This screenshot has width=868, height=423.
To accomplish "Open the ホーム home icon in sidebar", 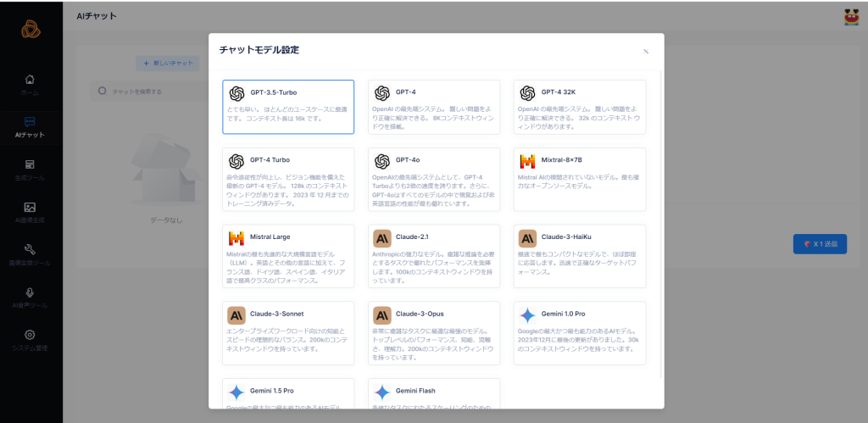I will (31, 79).
